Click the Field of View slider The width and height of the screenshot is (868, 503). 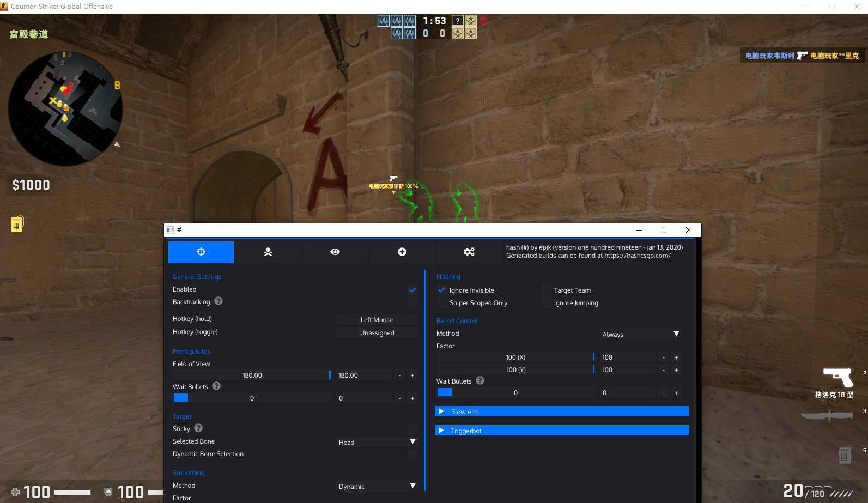[x=252, y=375]
